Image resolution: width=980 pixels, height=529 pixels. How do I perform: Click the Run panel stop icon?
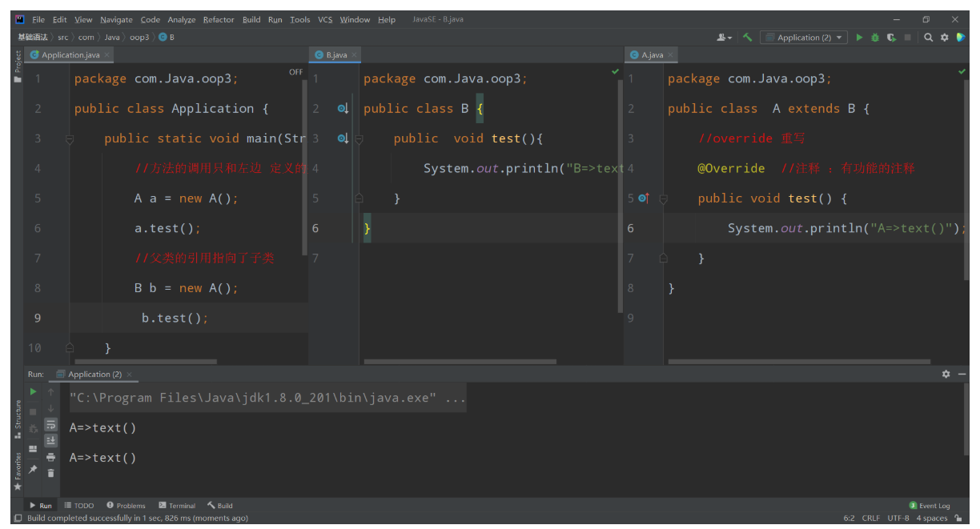tap(33, 411)
